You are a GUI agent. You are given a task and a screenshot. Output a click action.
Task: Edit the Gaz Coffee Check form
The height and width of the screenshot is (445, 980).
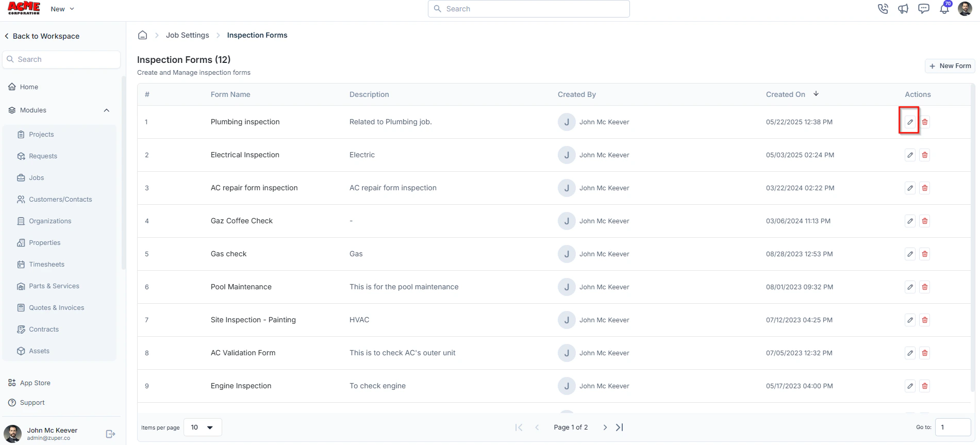(x=910, y=221)
